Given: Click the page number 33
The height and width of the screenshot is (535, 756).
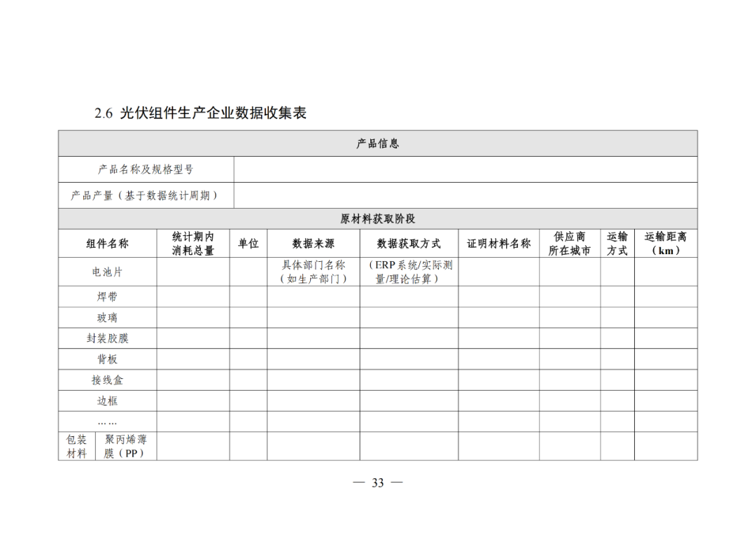Looking at the screenshot, I should coord(377,483).
